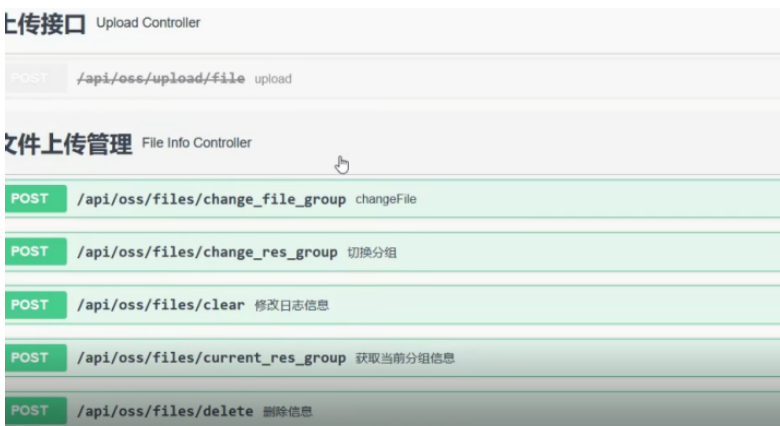This screenshot has height=426, width=780.
Task: Click the changeFile summary text
Action: click(386, 200)
